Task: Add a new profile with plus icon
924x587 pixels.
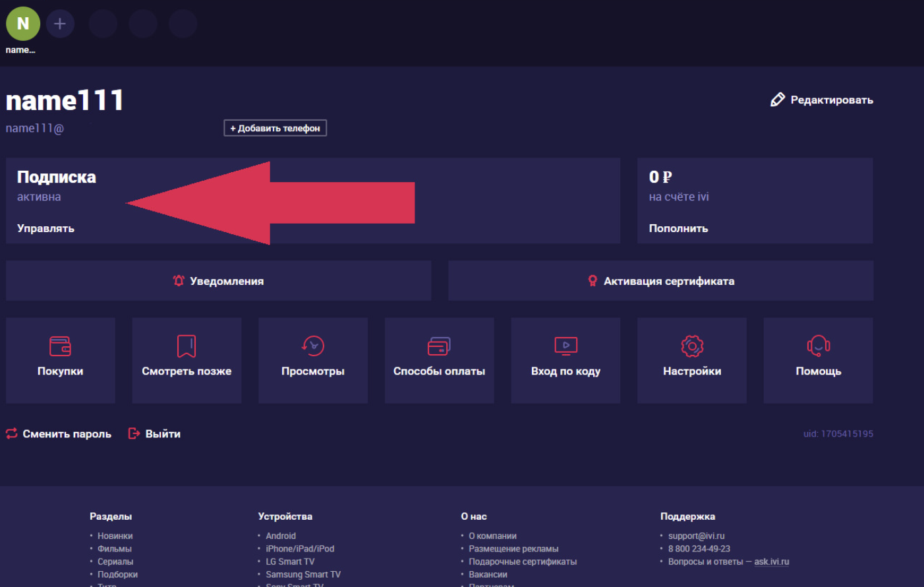Action: coord(60,24)
